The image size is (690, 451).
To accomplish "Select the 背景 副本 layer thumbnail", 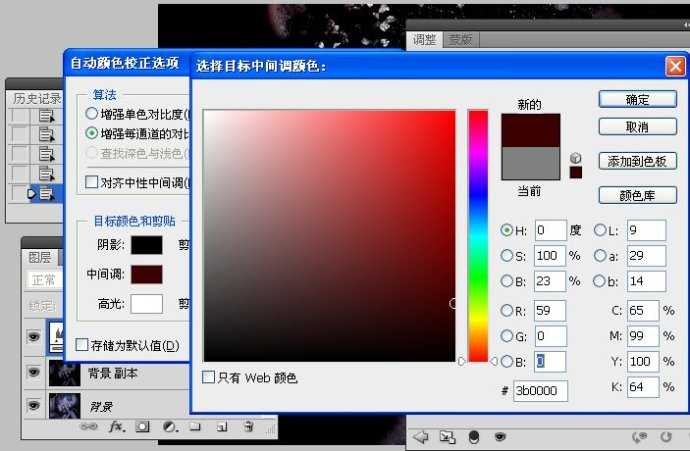I will 65,373.
